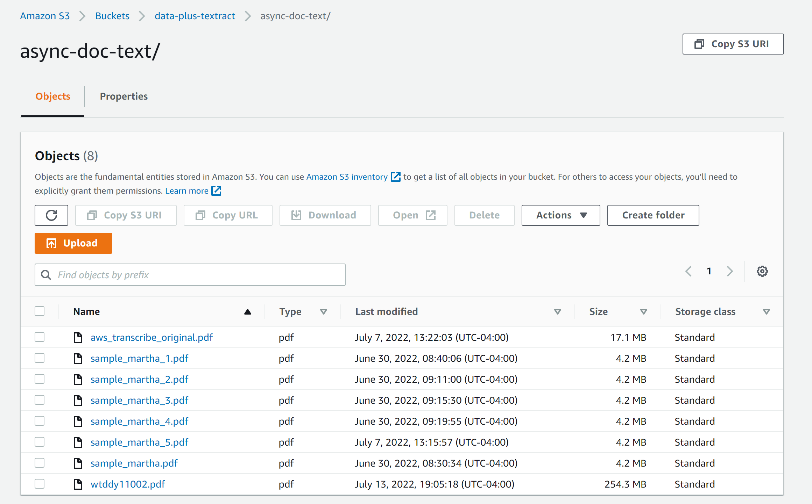Image resolution: width=812 pixels, height=504 pixels.
Task: Click file icon for sample_martha_1.pdf
Action: click(x=78, y=358)
